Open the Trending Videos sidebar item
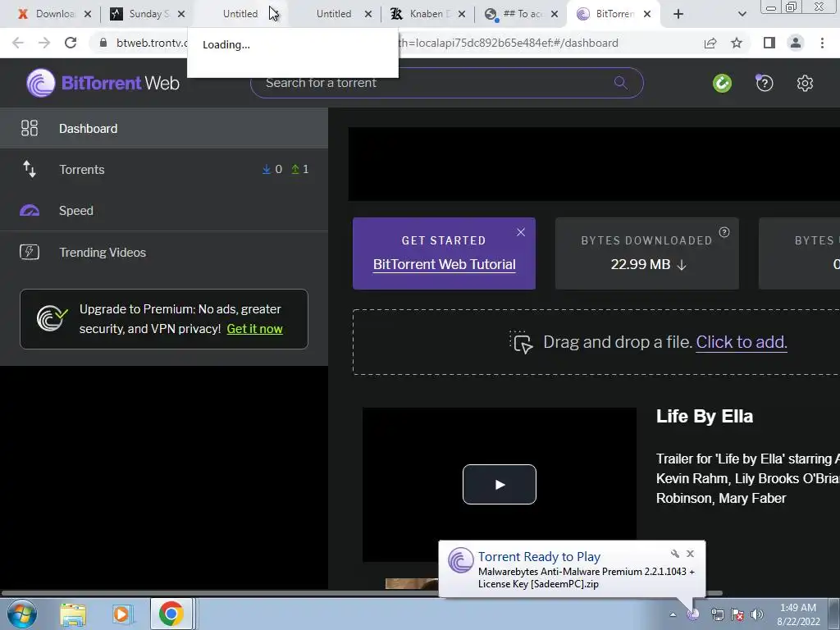Screen dimensions: 840x630 tap(164, 253)
